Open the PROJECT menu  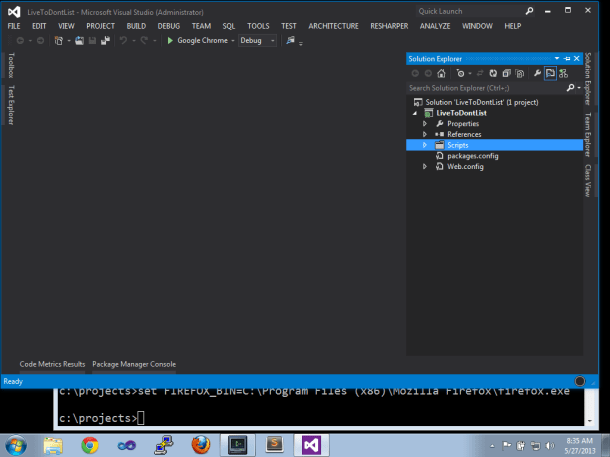tap(100, 26)
